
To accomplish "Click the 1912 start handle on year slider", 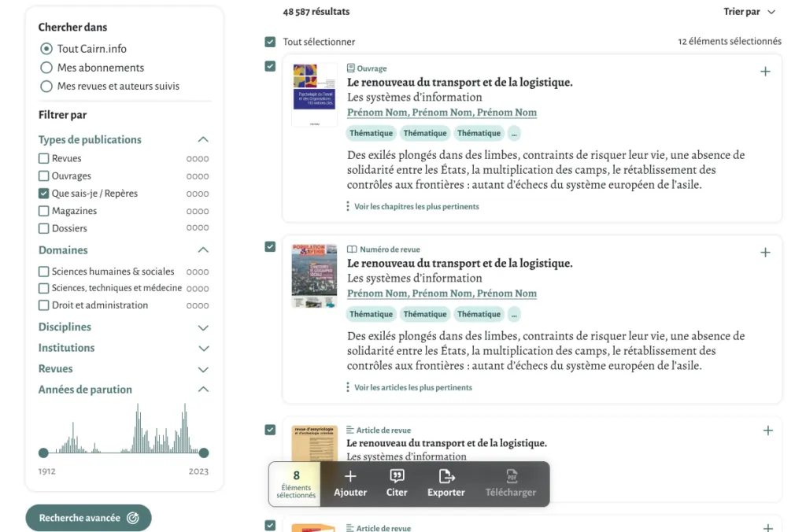I will click(43, 453).
